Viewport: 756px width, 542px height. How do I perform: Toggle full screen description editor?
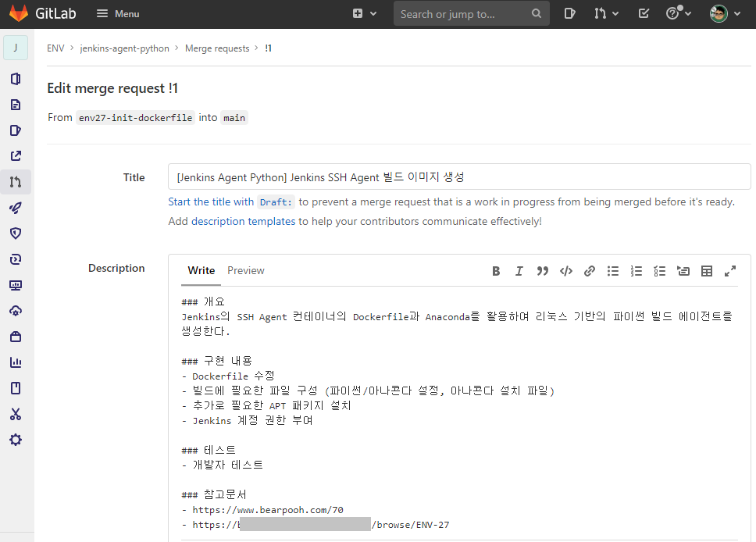[730, 271]
